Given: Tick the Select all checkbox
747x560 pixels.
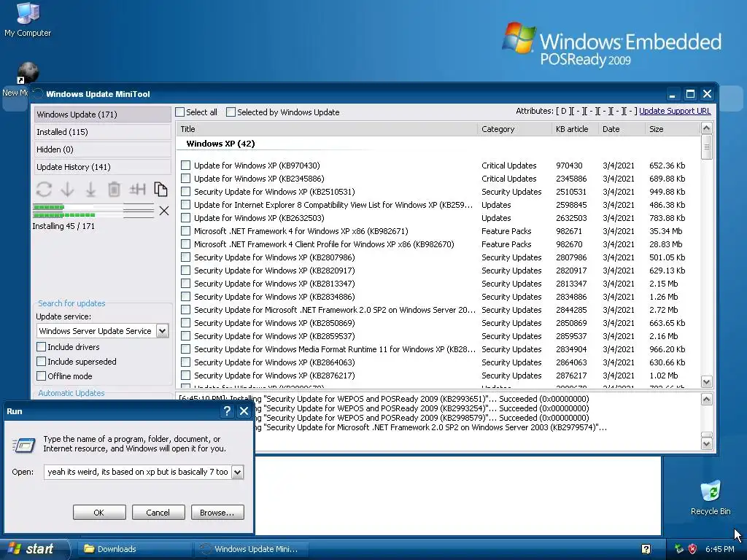Looking at the screenshot, I should (180, 112).
